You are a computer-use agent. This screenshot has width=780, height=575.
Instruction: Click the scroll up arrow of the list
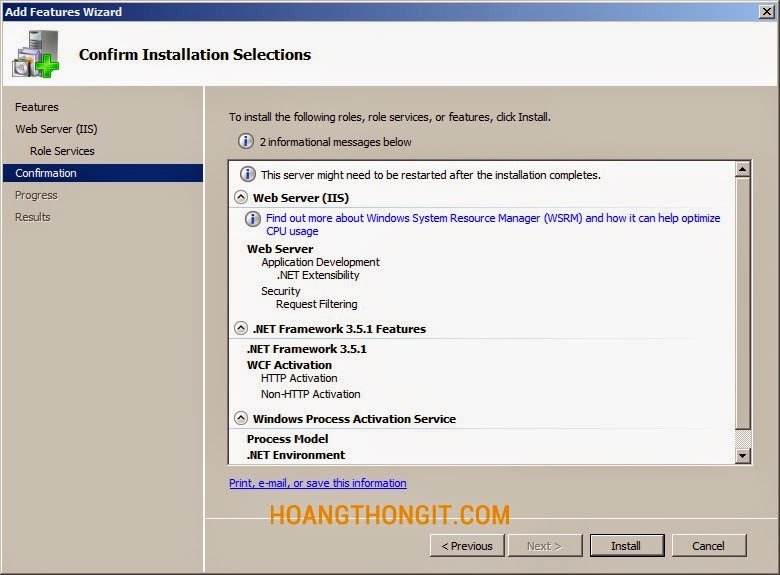(743, 170)
